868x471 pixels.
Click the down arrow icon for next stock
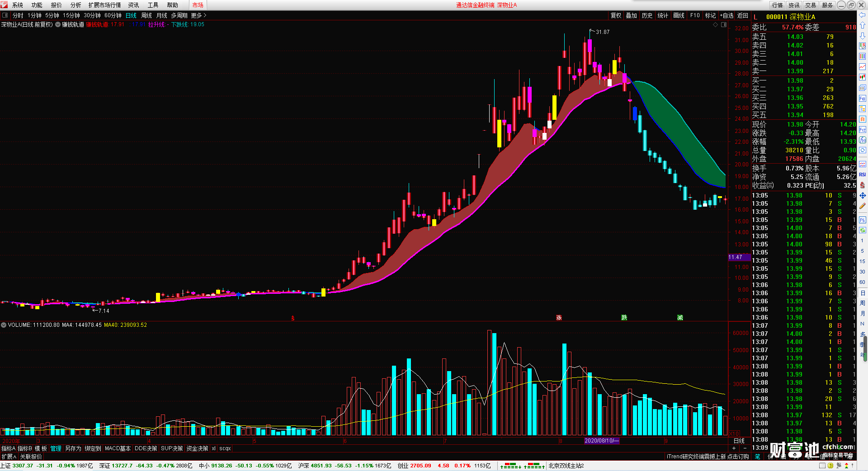coord(862,35)
